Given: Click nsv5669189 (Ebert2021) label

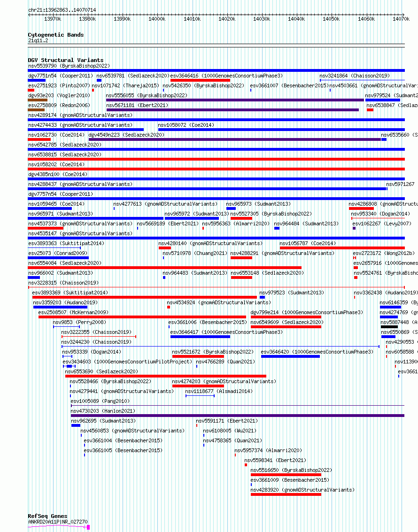Looking at the screenshot, I should tap(168, 223).
